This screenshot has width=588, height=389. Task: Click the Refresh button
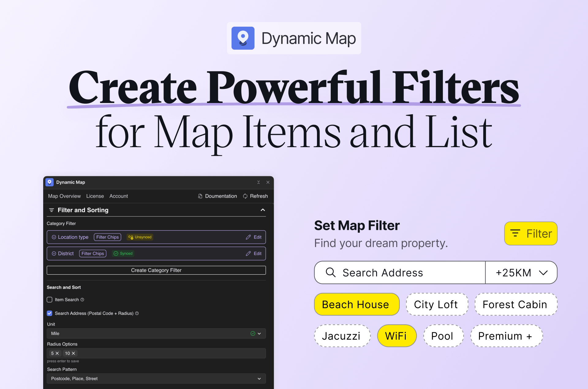[255, 196]
